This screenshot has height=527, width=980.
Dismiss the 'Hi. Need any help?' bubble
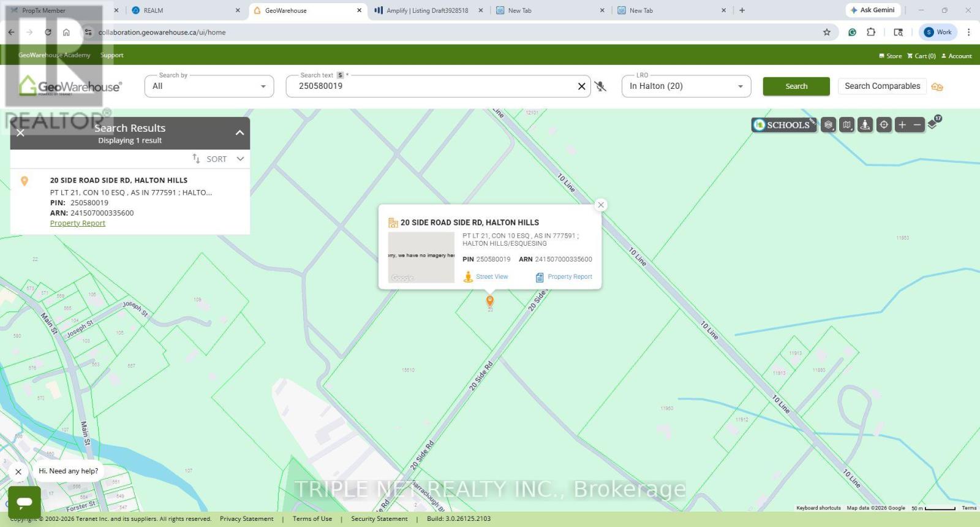click(18, 472)
